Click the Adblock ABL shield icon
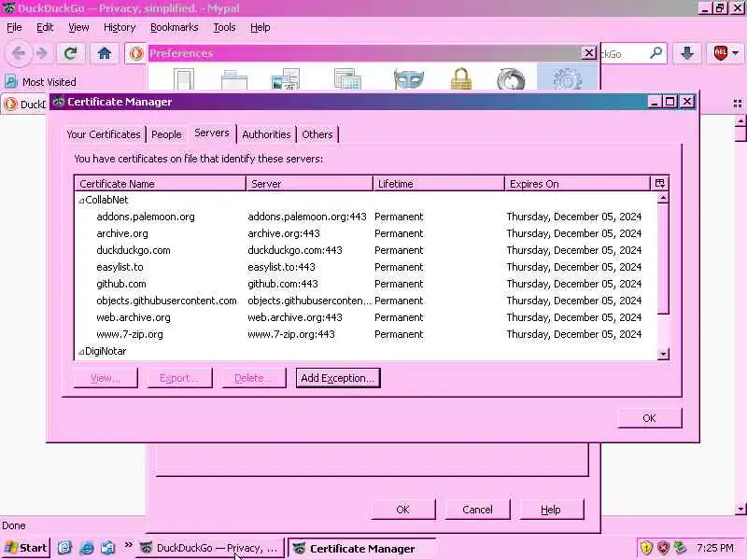The width and height of the screenshot is (747, 560). 720,53
